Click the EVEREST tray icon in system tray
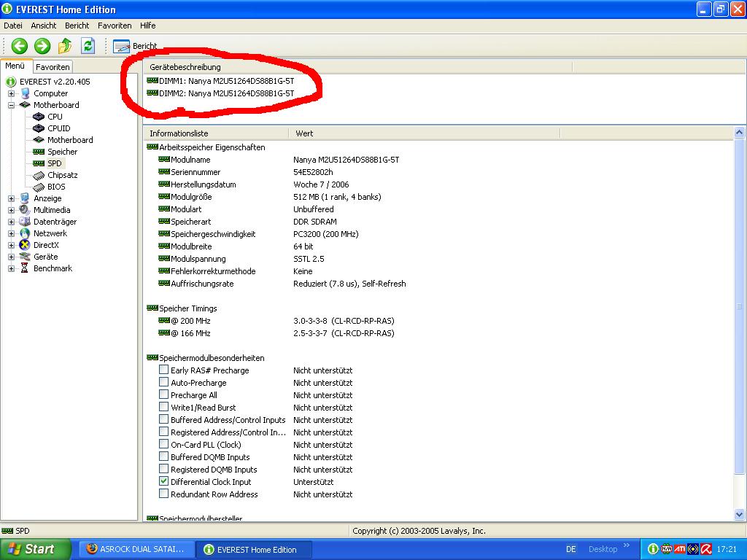747x560 pixels. pos(653,549)
